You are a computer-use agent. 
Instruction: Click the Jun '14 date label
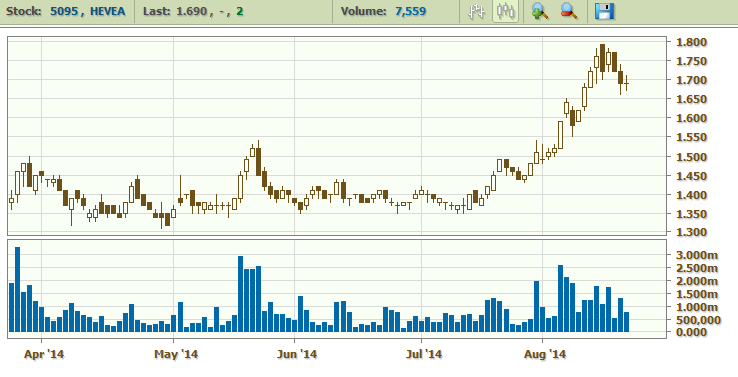[x=297, y=354]
